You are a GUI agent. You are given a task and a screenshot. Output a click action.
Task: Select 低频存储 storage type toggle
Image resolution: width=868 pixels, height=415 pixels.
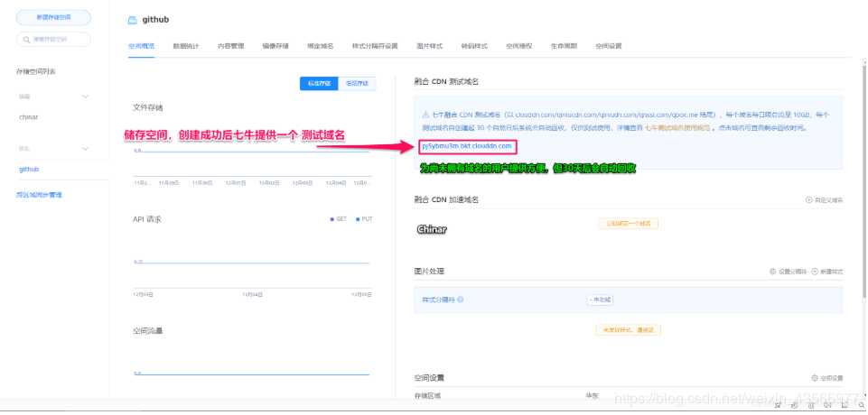[x=357, y=83]
